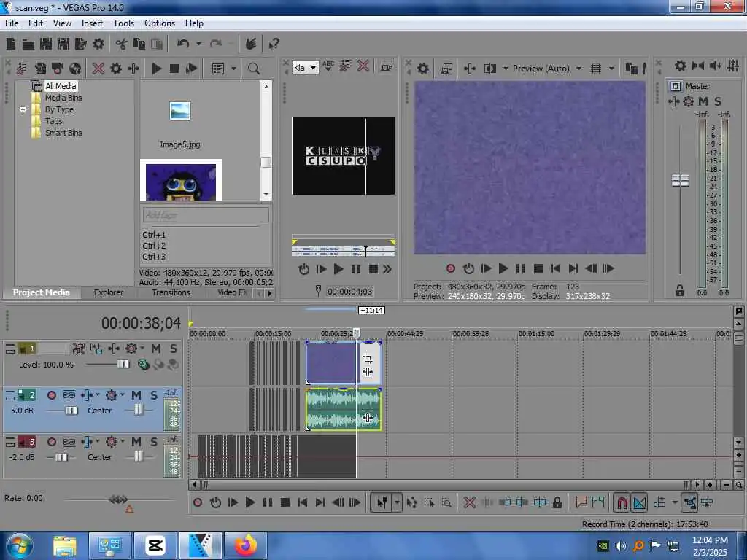Image resolution: width=747 pixels, height=560 pixels.
Task: Arm track 2 for recording
Action: (52, 395)
